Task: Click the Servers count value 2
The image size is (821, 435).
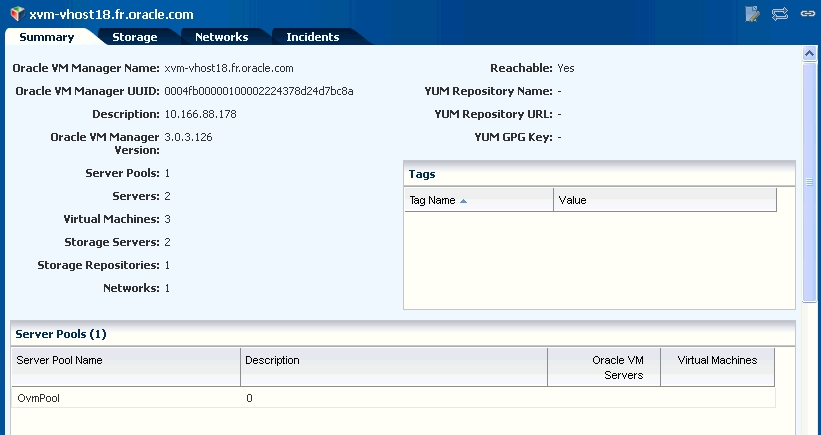Action: (168, 196)
